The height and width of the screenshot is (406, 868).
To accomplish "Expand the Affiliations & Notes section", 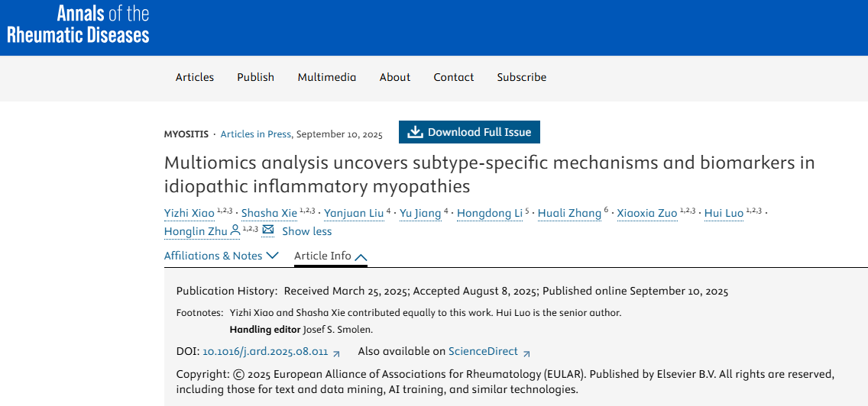I will [x=221, y=256].
